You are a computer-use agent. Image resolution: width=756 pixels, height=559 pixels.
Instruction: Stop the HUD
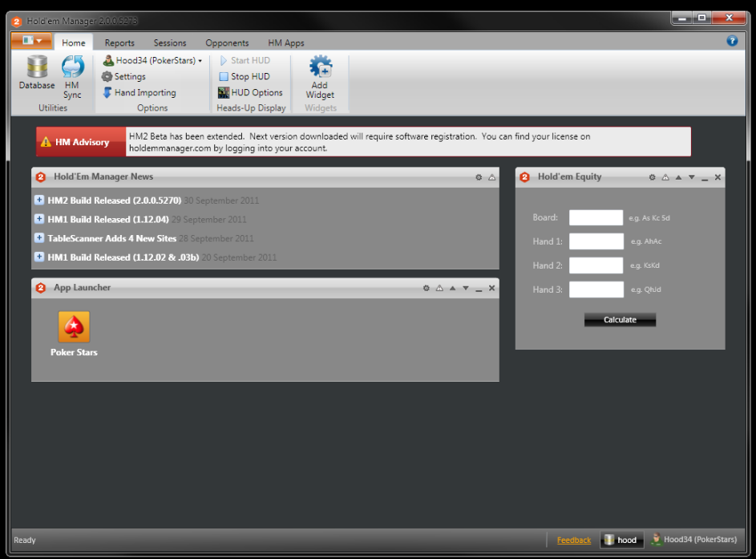pos(245,76)
